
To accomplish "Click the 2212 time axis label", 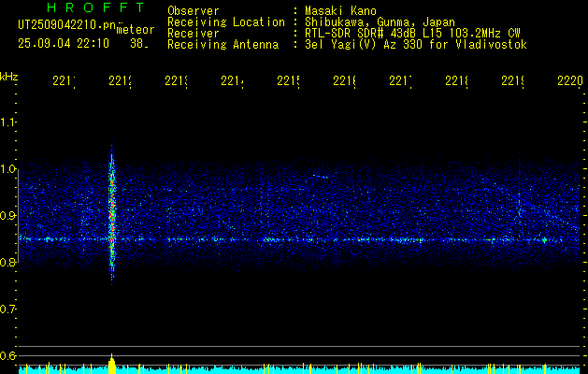I will 120,81.
